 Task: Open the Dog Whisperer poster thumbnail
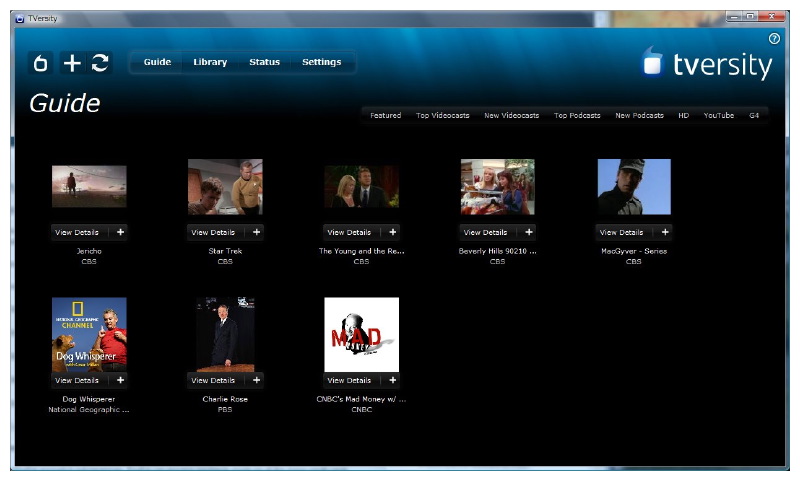tap(89, 334)
